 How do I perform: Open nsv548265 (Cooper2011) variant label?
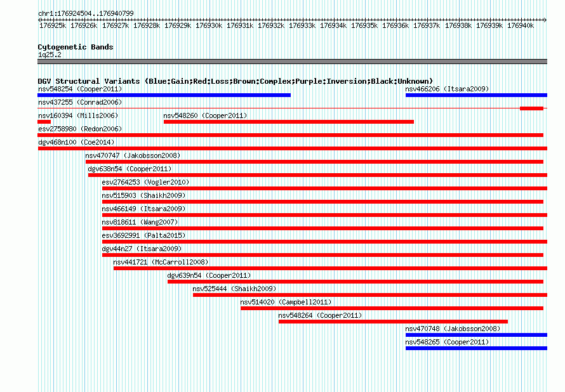pos(447,342)
